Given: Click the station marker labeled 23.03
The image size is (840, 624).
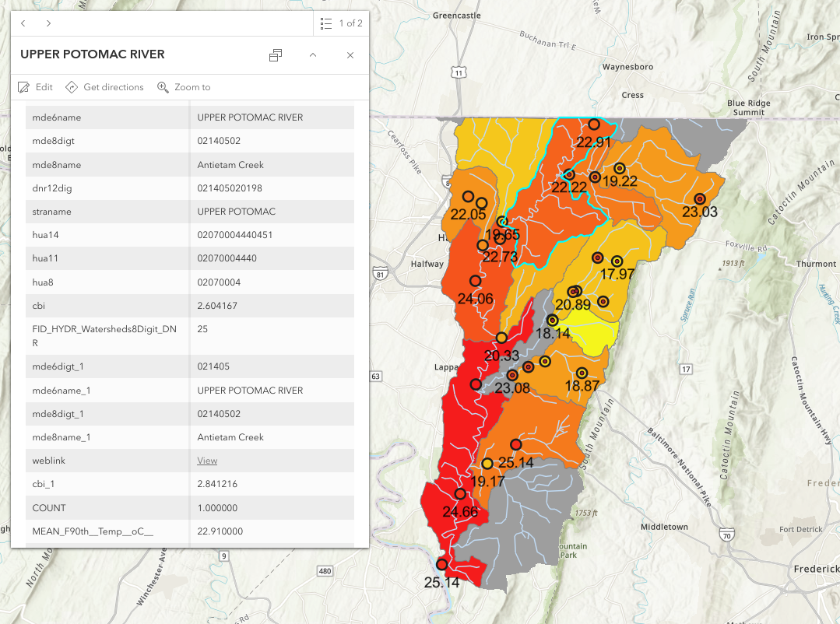Looking at the screenshot, I should click(x=699, y=198).
